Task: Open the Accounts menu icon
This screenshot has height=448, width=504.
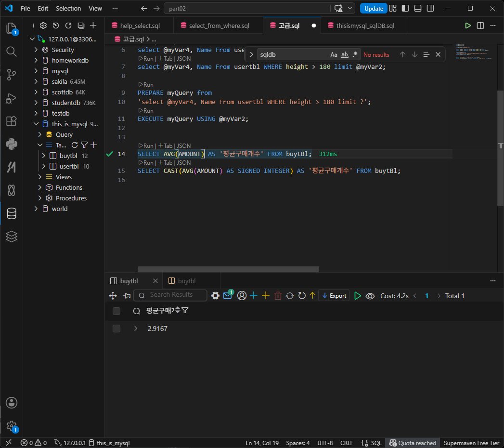Action: pos(12,403)
